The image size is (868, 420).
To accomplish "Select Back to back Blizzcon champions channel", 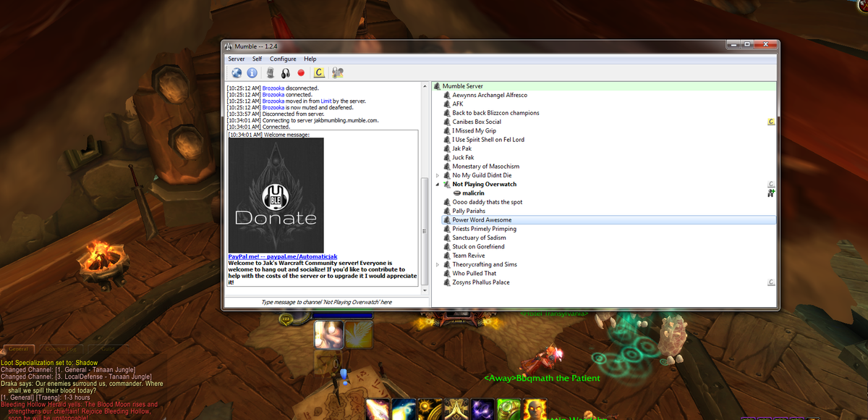I will point(495,113).
